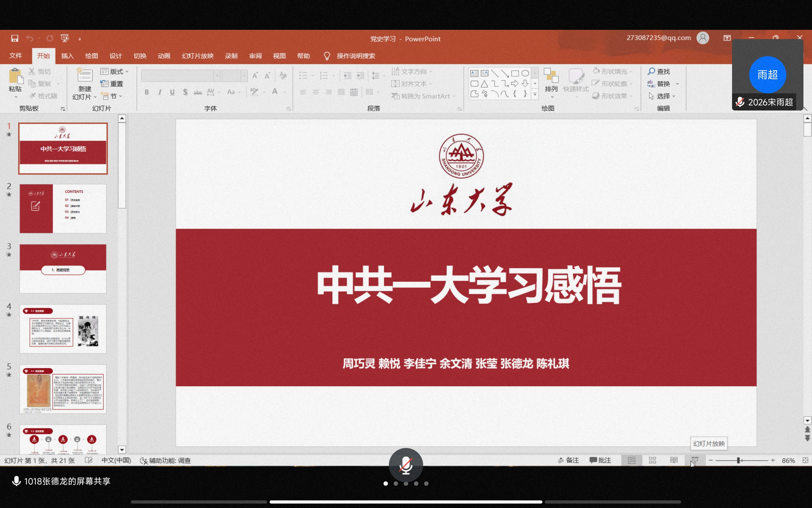The width and height of the screenshot is (812, 508).
Task: Toggle the Notes (备注) pane
Action: click(568, 460)
